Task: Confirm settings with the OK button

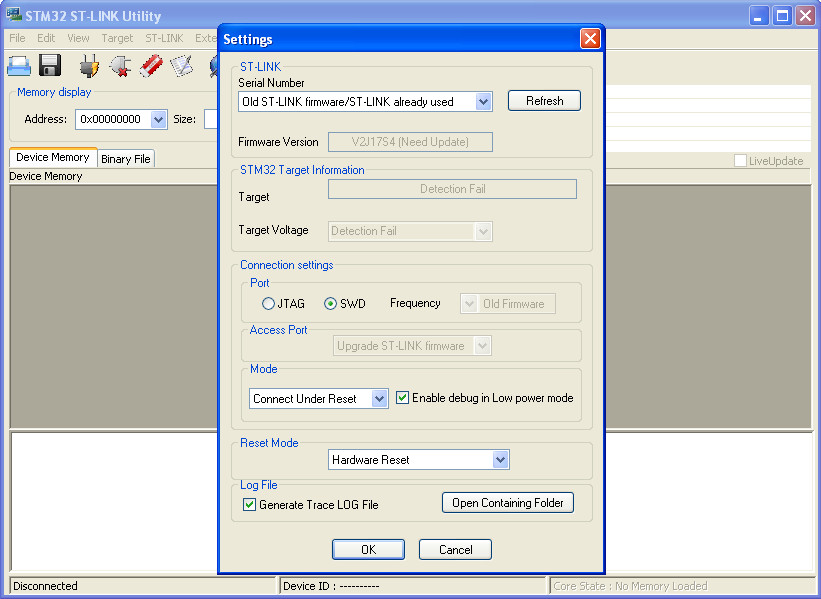Action: click(368, 549)
